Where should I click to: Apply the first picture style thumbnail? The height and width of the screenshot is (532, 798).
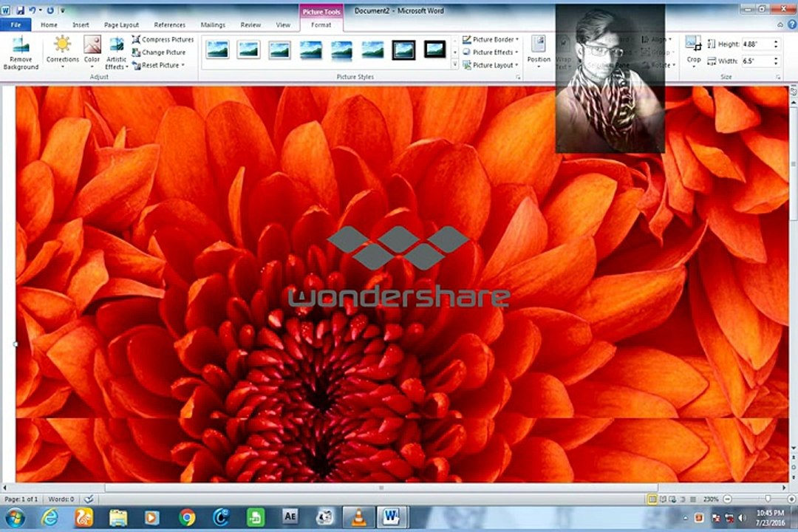pyautogui.click(x=217, y=50)
